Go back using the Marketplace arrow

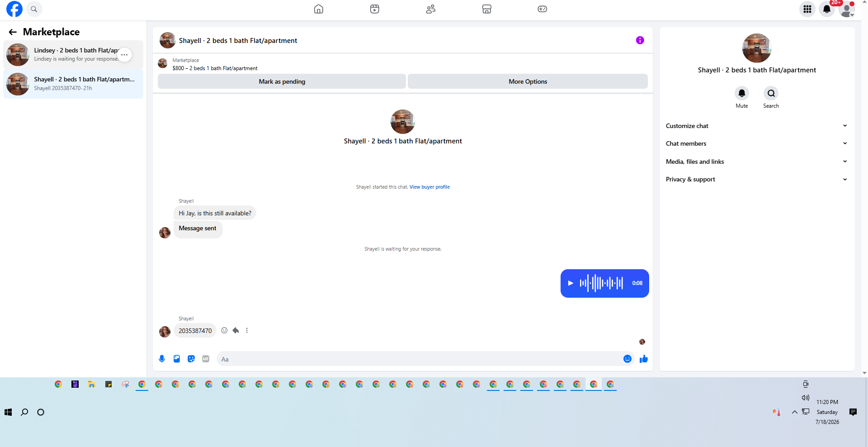click(x=13, y=32)
